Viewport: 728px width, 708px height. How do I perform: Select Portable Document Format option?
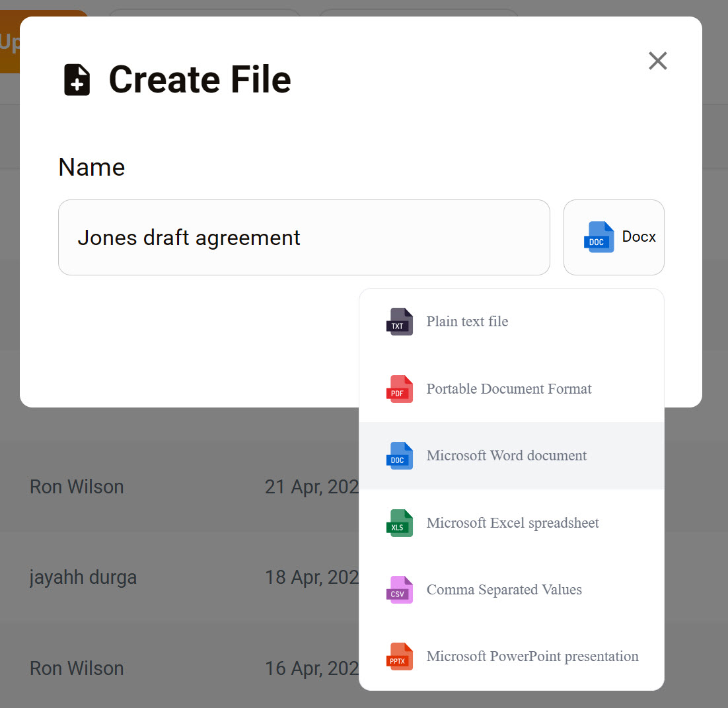tap(511, 388)
